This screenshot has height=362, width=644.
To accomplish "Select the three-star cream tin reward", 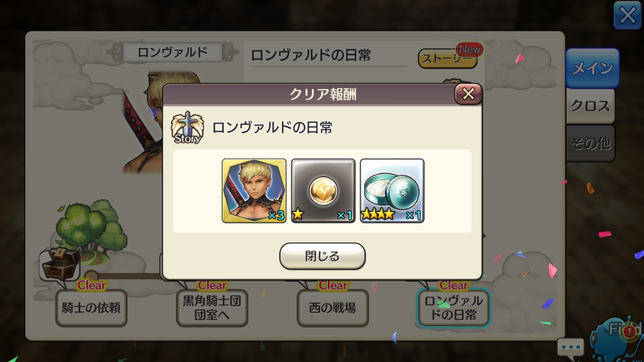I will (x=392, y=190).
